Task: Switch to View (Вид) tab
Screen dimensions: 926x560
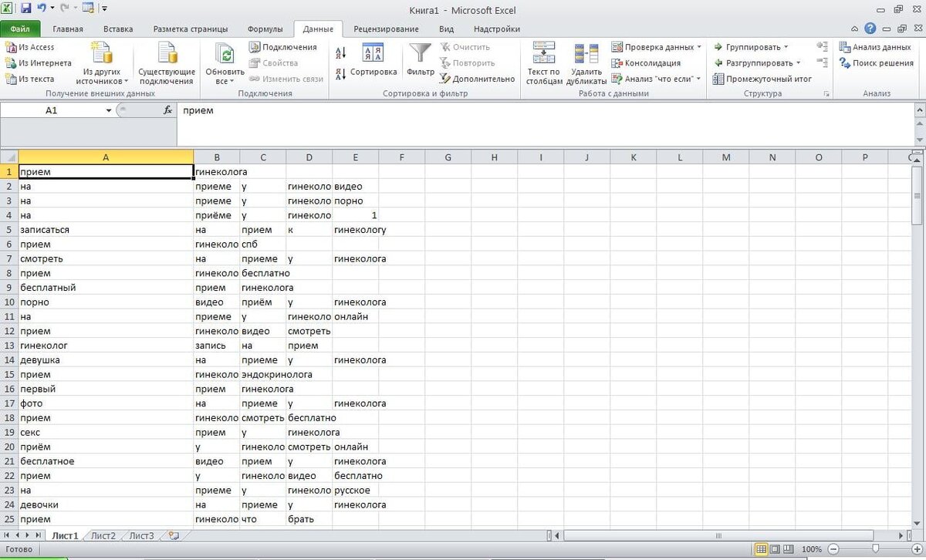Action: click(446, 29)
